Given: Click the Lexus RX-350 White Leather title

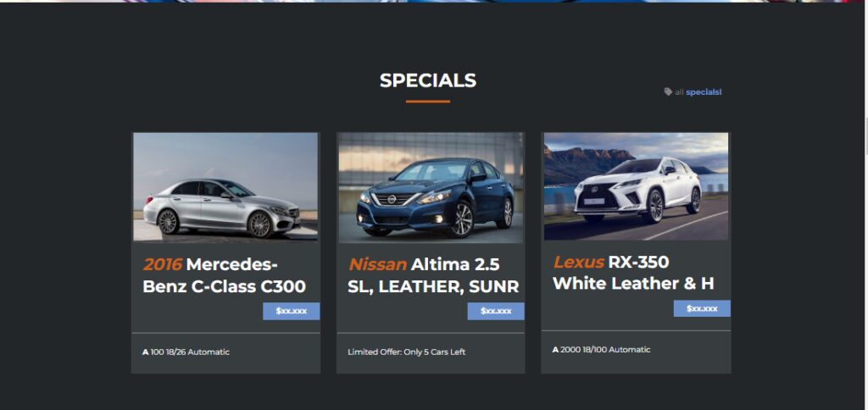Looking at the screenshot, I should [x=634, y=272].
